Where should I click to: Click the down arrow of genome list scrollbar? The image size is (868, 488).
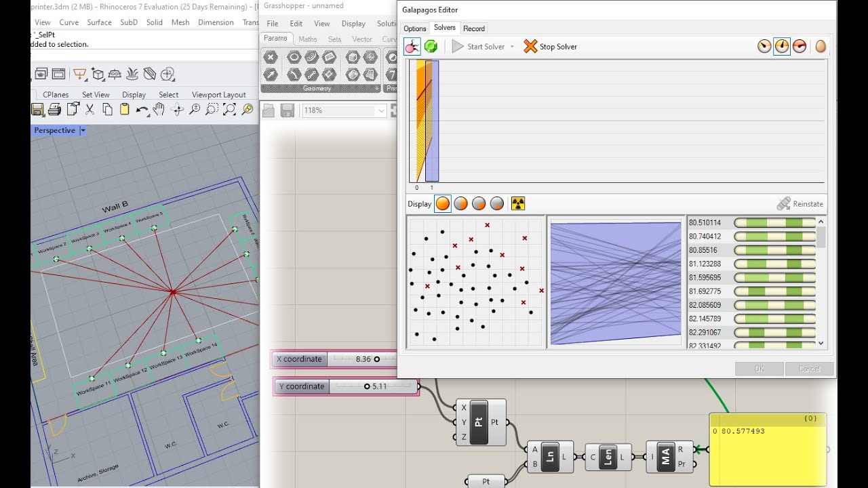click(821, 343)
